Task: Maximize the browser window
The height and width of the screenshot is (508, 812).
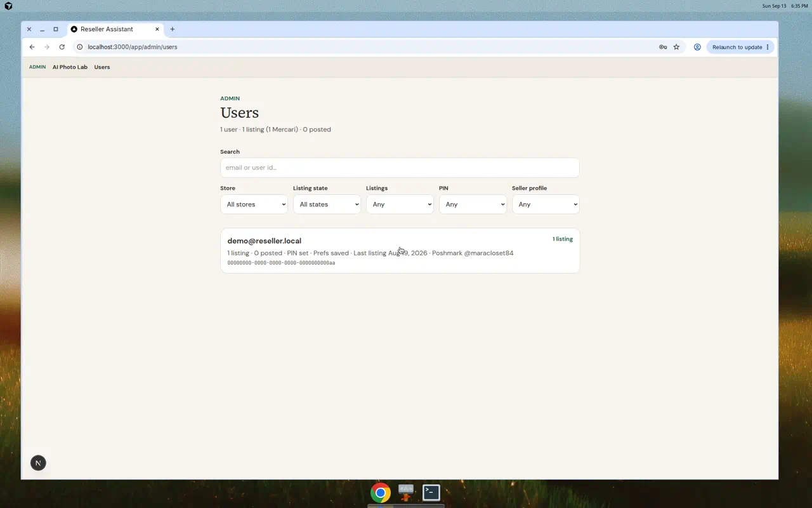Action: click(56, 29)
